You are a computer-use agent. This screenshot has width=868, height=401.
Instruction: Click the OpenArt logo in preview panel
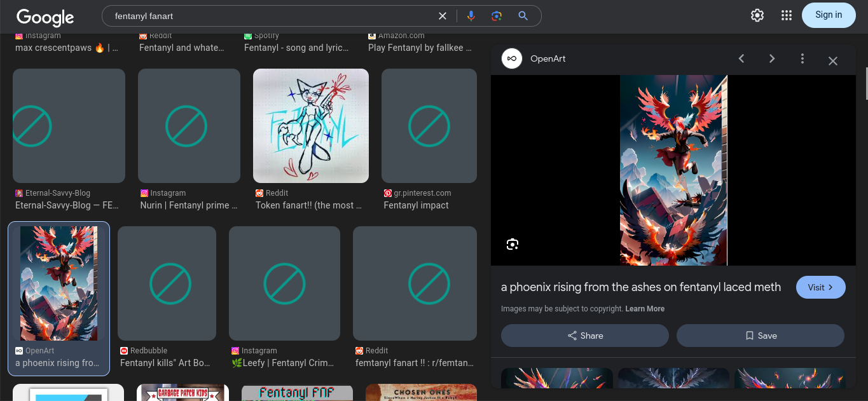512,58
